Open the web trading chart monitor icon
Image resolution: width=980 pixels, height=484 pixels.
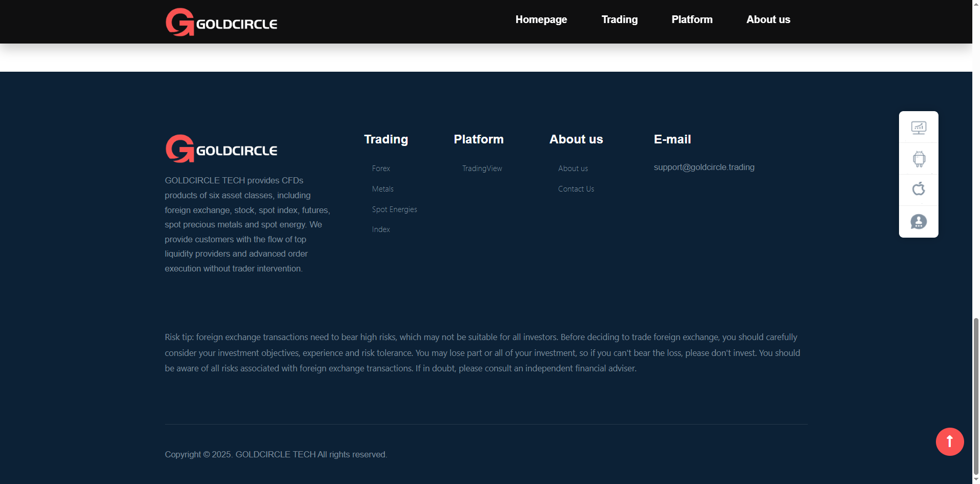point(918,128)
